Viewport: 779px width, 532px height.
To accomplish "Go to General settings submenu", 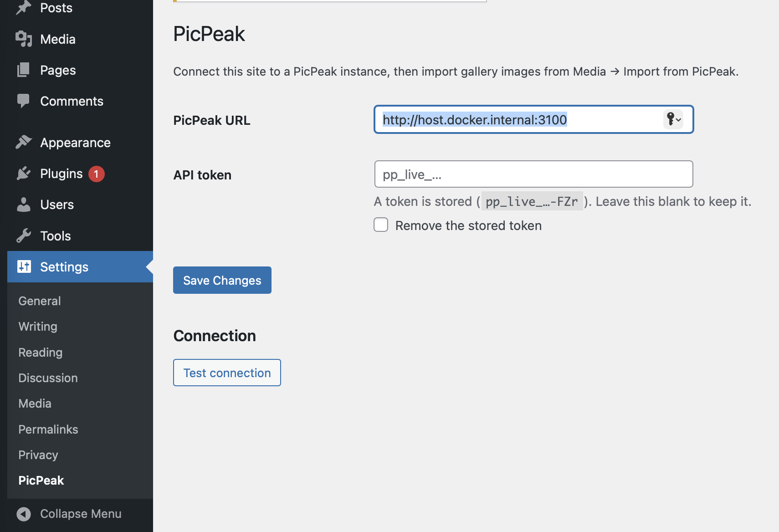I will click(x=40, y=301).
